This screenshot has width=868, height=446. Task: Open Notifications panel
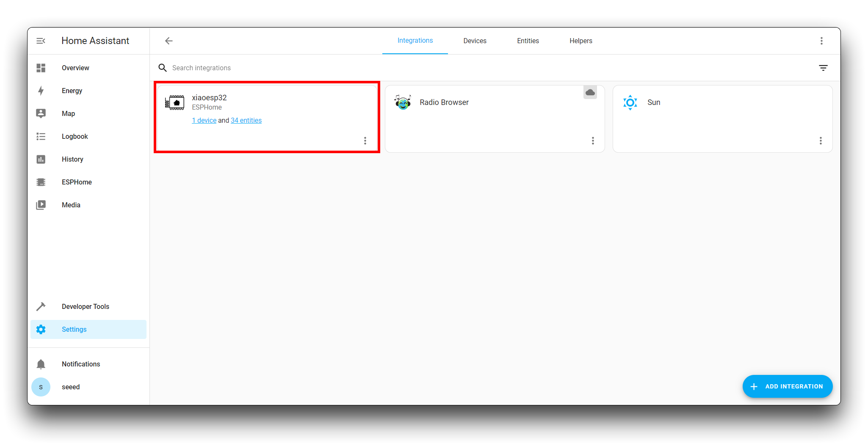(x=88, y=364)
